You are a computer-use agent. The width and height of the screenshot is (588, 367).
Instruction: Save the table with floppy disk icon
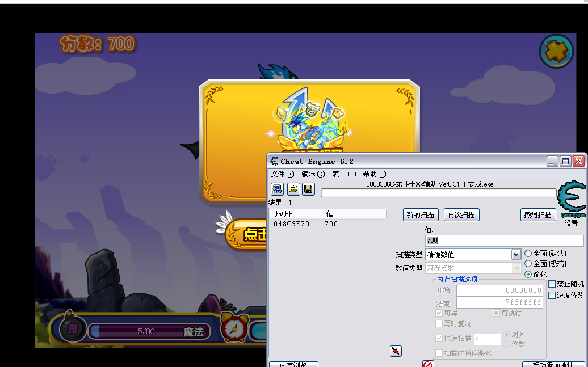point(308,189)
